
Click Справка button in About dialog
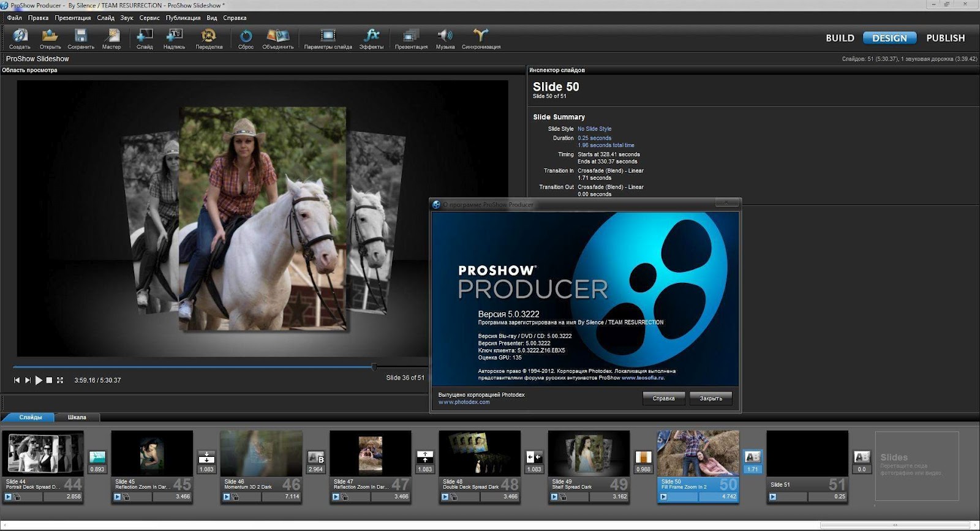(x=663, y=398)
